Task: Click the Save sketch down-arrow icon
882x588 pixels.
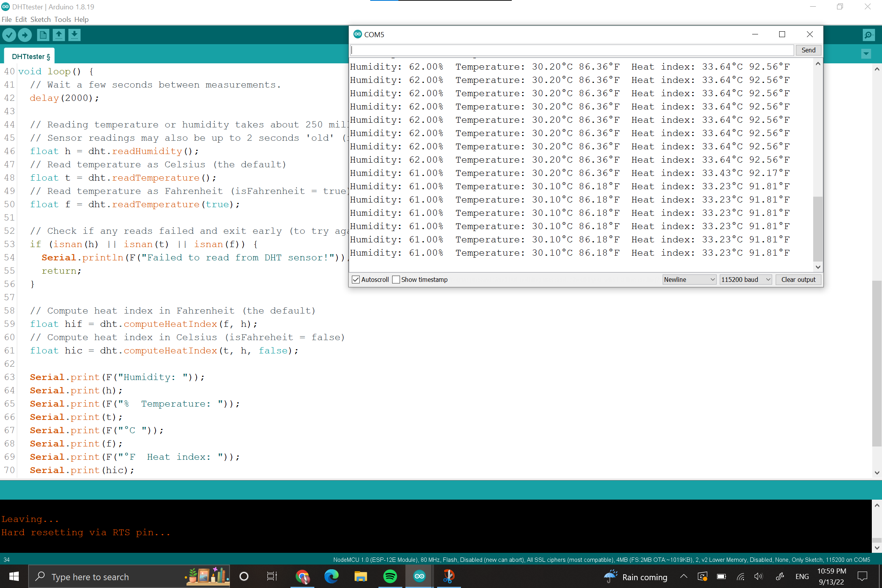Action: point(74,35)
